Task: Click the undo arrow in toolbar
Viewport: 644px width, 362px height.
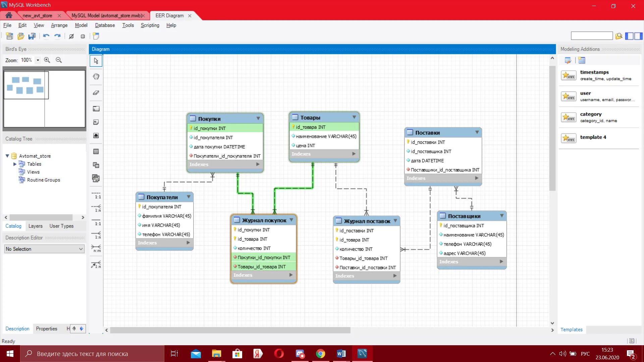Action: click(46, 36)
